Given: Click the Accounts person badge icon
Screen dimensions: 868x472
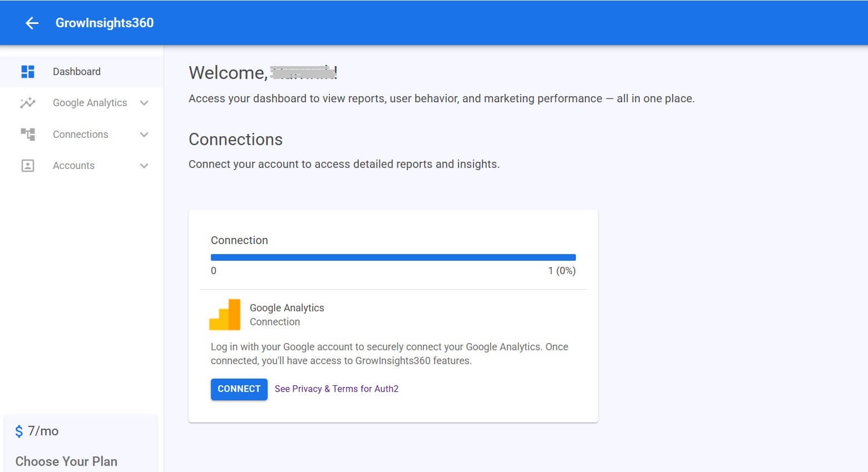Looking at the screenshot, I should pyautogui.click(x=28, y=166).
